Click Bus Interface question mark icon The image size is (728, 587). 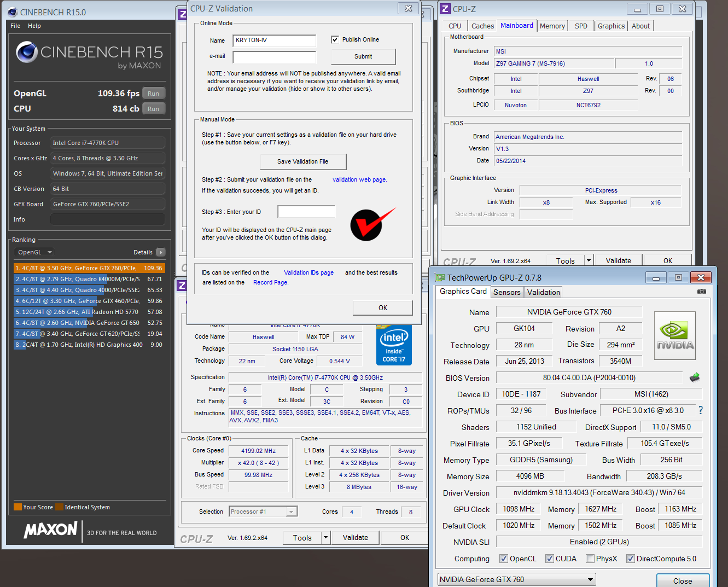[x=701, y=410]
